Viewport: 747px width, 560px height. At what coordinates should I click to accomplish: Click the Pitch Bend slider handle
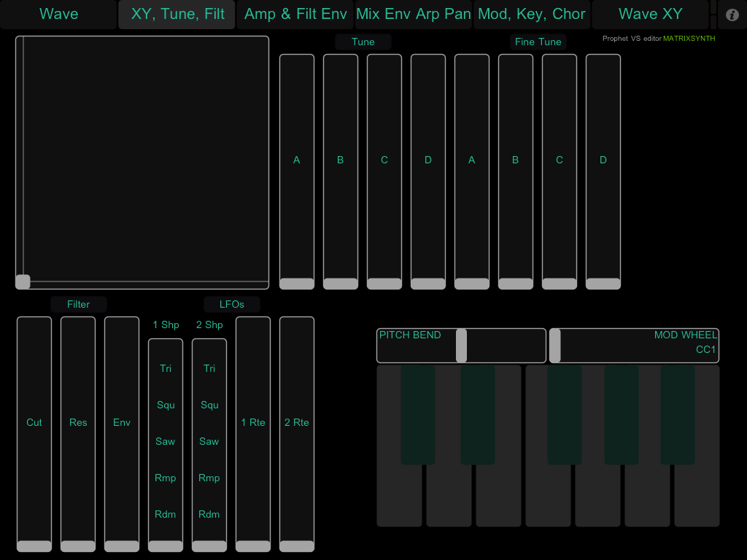(461, 346)
